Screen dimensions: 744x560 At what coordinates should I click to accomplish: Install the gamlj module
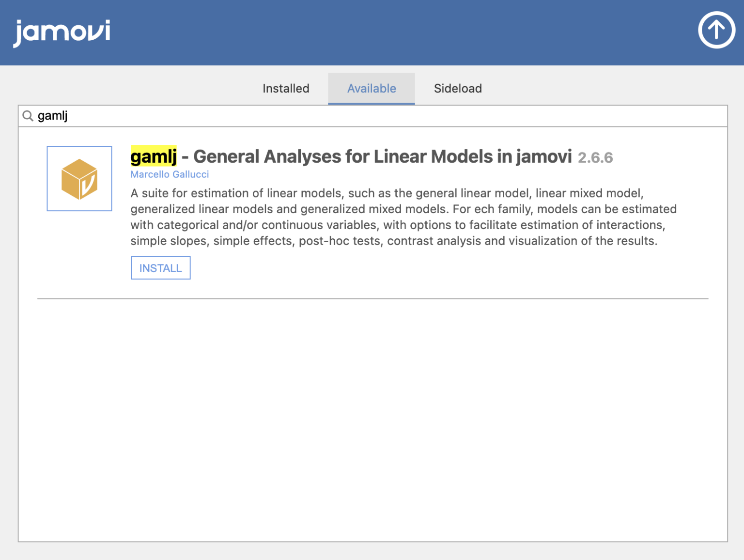click(160, 267)
